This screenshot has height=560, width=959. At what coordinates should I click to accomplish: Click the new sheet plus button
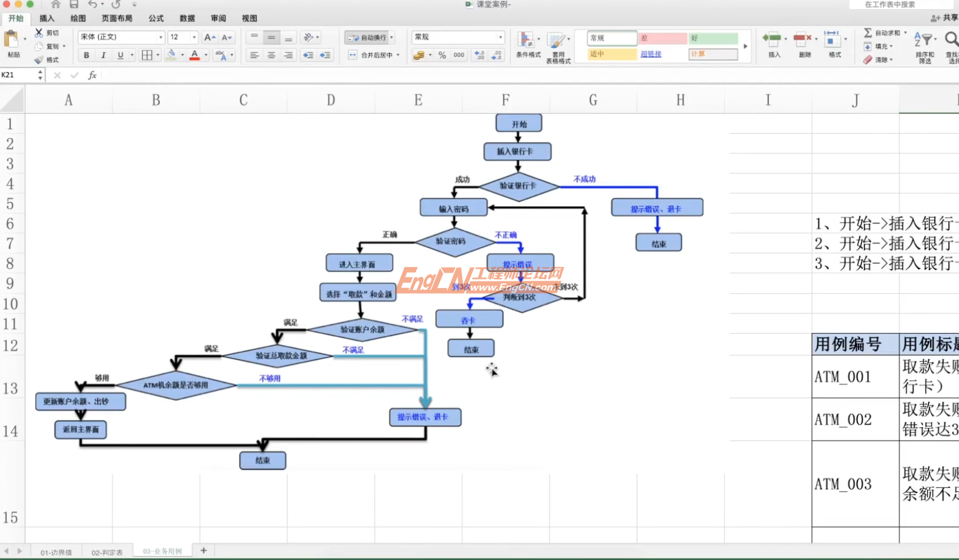pos(204,550)
